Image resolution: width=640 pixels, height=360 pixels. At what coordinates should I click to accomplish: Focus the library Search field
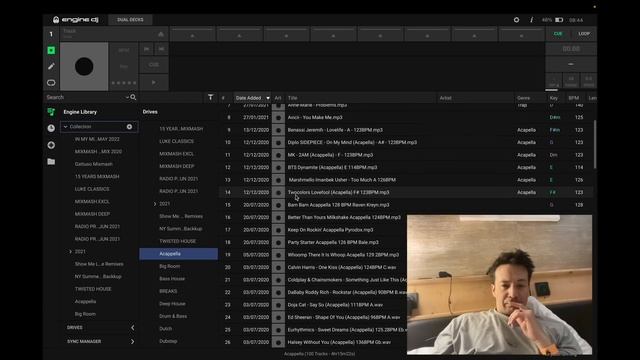85,97
